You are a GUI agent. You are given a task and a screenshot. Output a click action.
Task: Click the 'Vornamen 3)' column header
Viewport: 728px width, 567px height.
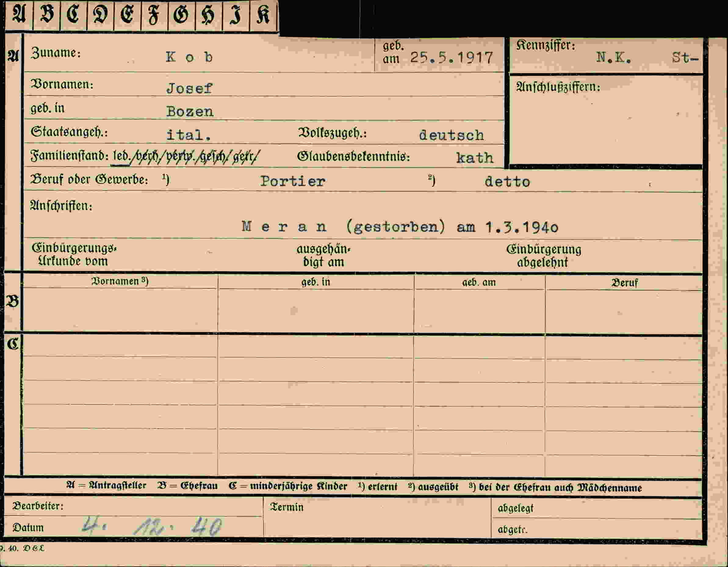(120, 281)
